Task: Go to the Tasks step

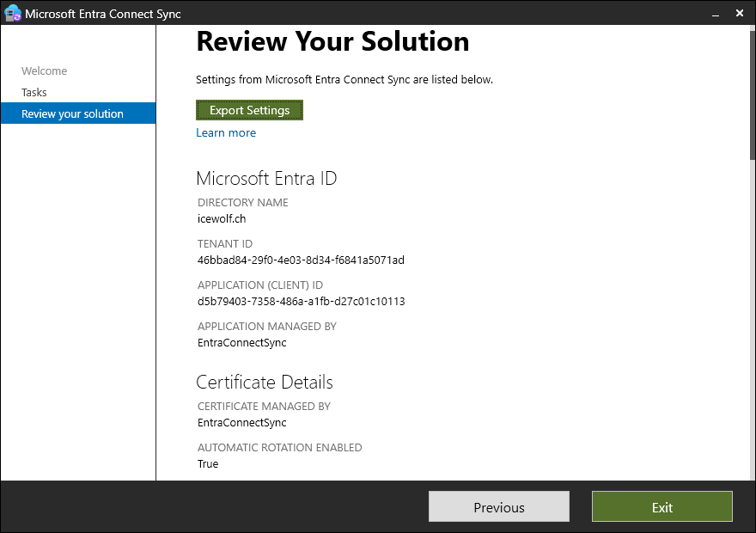Action: click(34, 92)
